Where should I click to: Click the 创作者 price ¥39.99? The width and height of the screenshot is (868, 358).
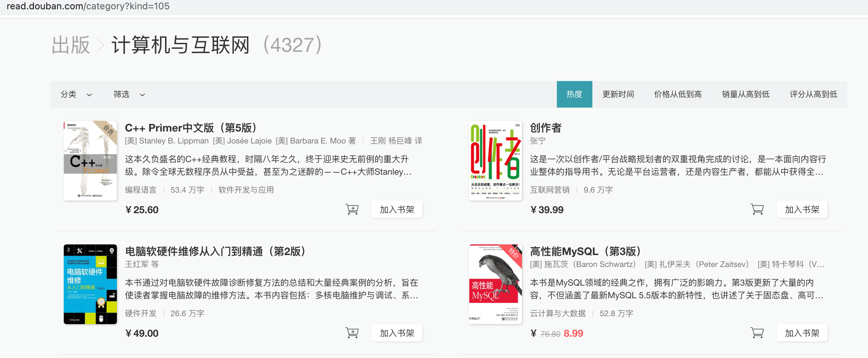click(x=547, y=210)
